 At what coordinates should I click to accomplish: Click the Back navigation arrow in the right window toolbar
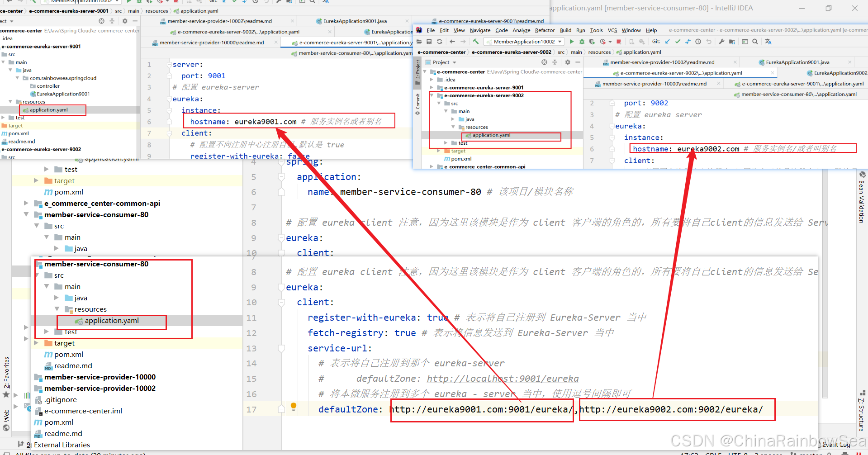coord(452,42)
